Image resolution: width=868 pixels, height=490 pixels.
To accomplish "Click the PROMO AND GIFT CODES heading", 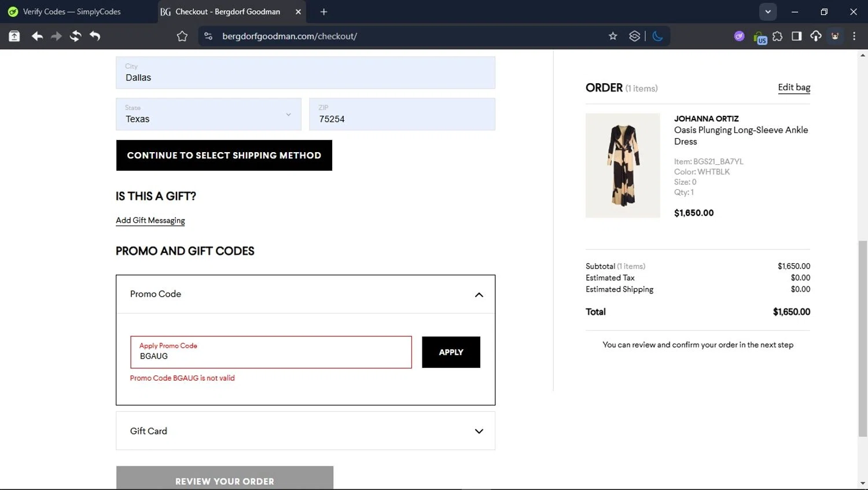I will (x=185, y=251).
